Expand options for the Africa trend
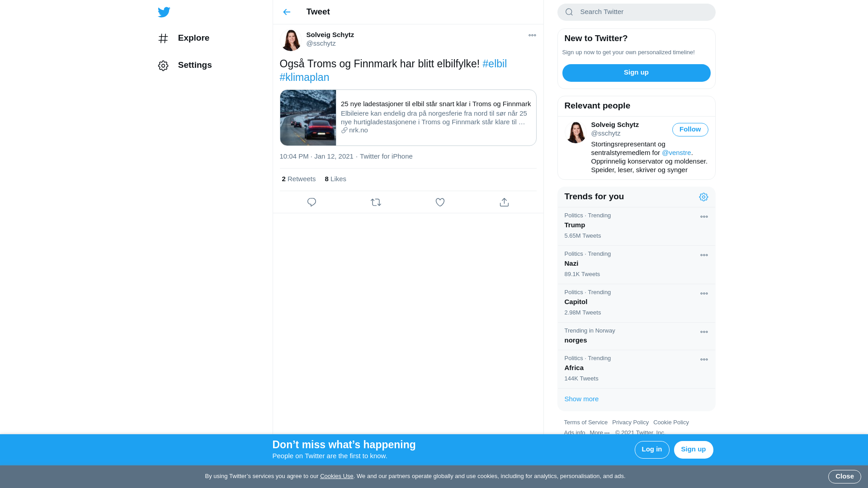Screen dimensions: 868x488 704,360
